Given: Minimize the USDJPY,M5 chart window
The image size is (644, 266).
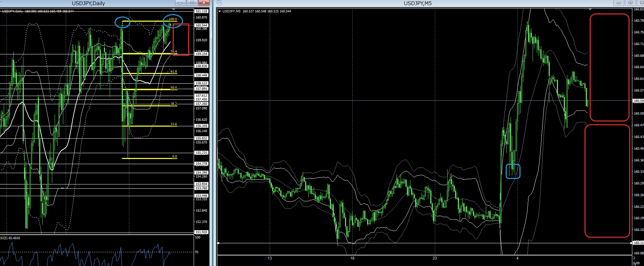Looking at the screenshot, I should tap(619, 3).
